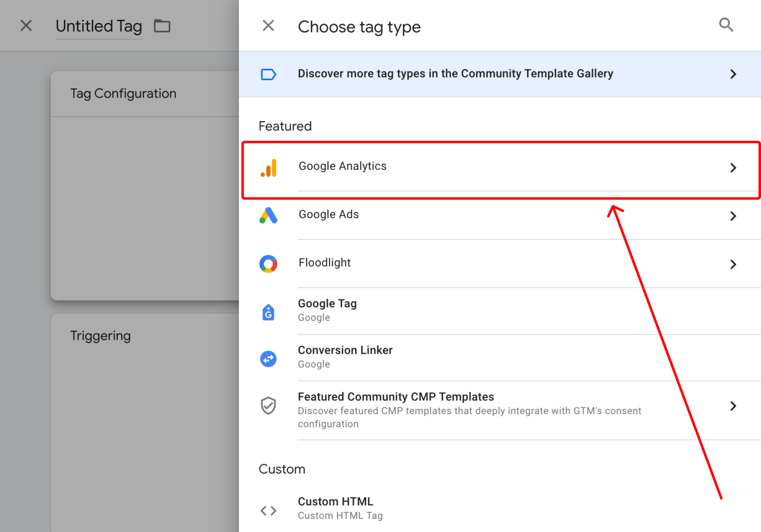Select Google Ads tag type
The width and height of the screenshot is (761, 532).
[x=500, y=216]
